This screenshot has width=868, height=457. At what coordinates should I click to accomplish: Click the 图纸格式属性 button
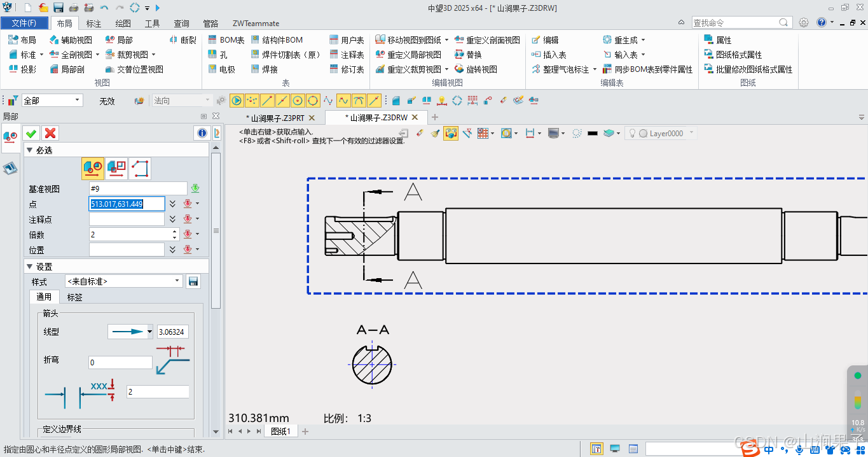(x=733, y=55)
